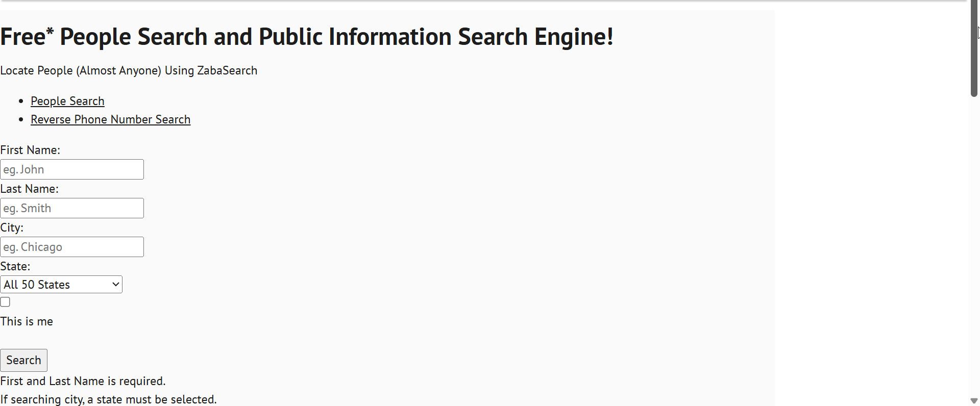Click the This is me label text

click(x=27, y=321)
